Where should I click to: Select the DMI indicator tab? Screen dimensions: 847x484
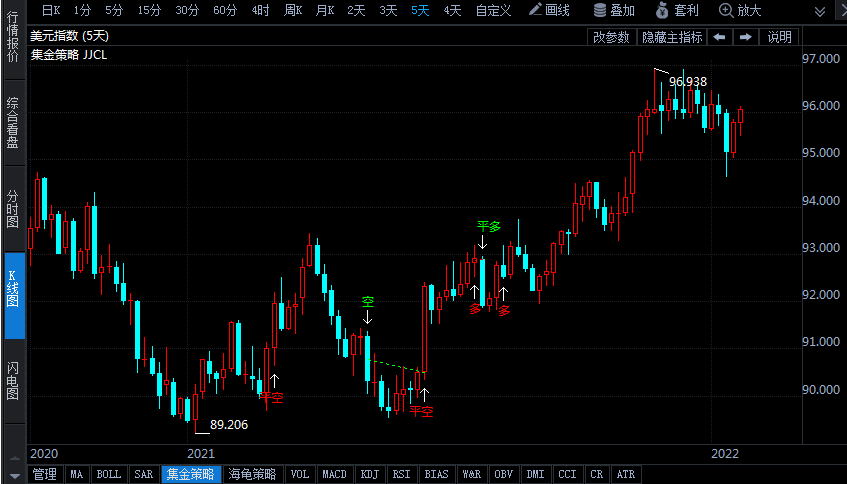click(x=535, y=474)
